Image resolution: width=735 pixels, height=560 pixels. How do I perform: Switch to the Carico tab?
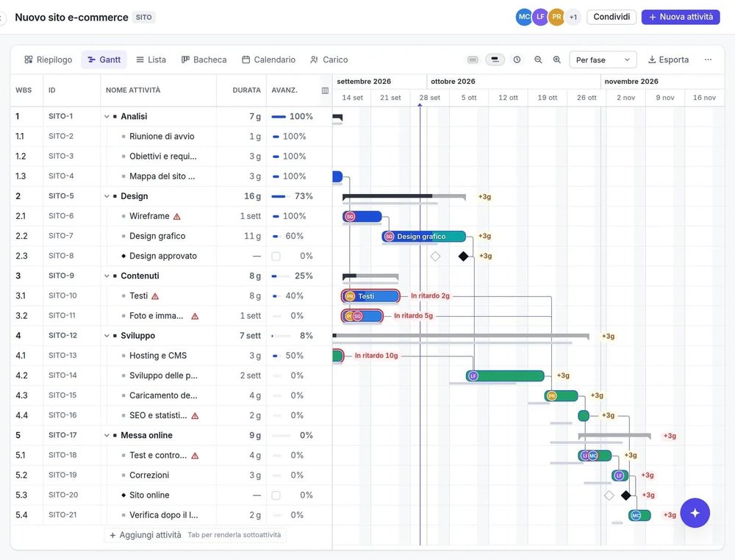pyautogui.click(x=329, y=60)
